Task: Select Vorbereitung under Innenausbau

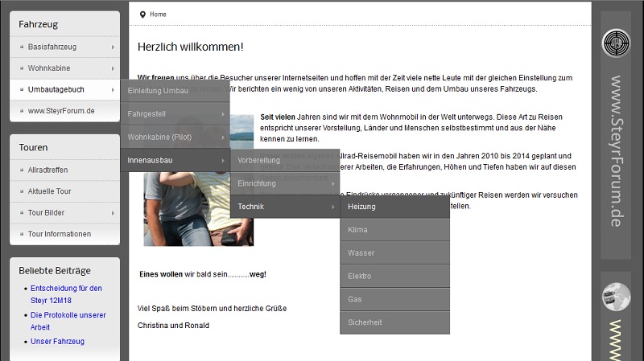Action: pyautogui.click(x=284, y=160)
